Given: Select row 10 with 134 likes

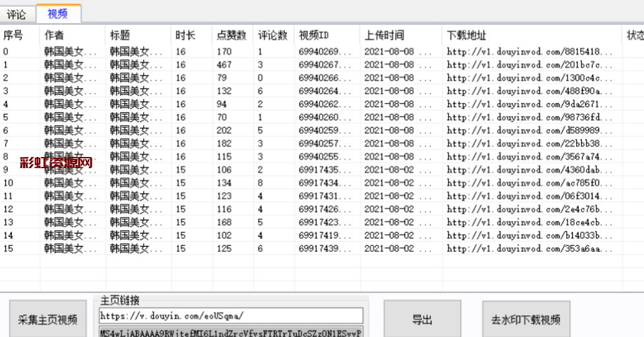Looking at the screenshot, I should point(224,183).
